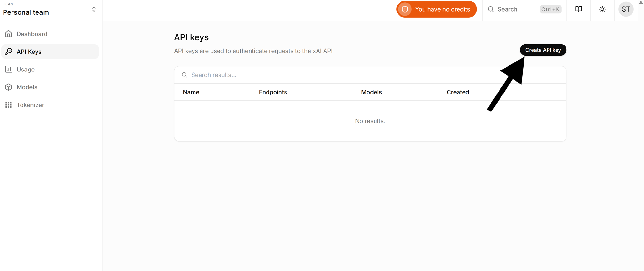Click the bar chart Usage icon

(9, 69)
